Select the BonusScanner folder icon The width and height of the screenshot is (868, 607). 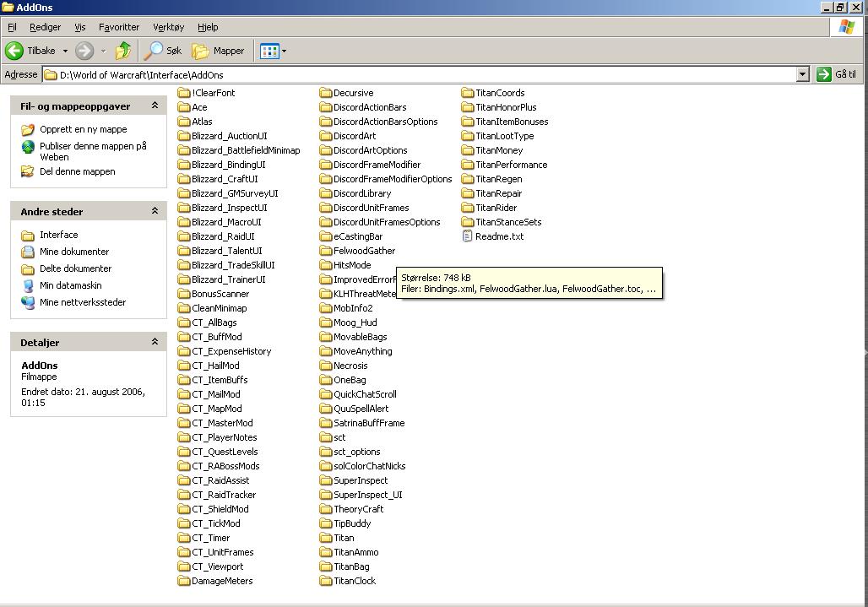click(184, 294)
